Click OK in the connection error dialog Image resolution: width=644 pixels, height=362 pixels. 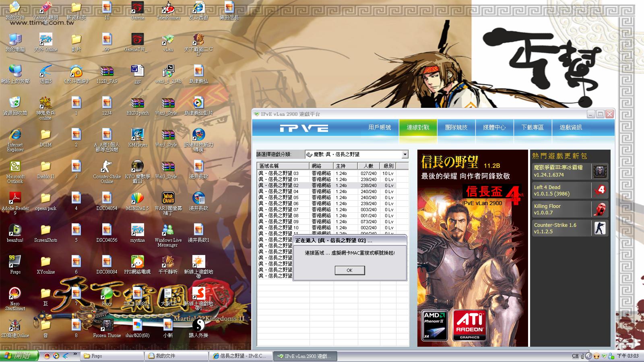point(349,270)
